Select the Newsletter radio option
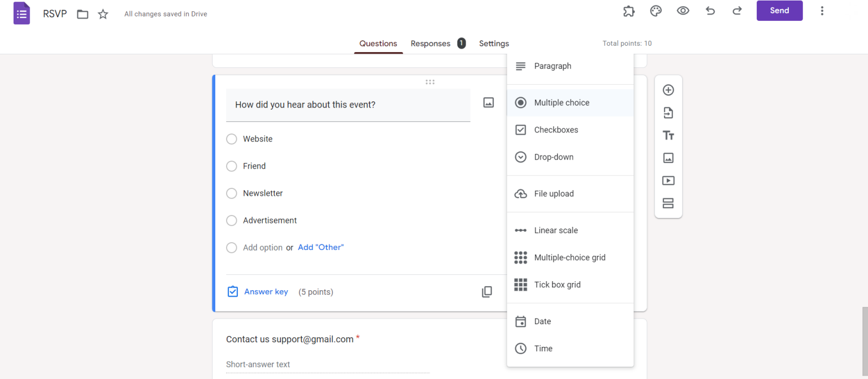 [x=231, y=193]
